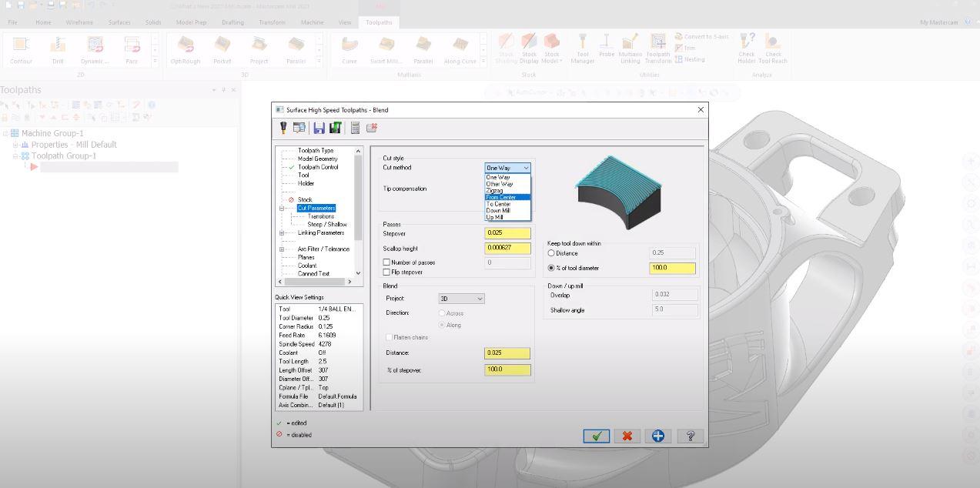
Task: Click the Check Tool Reach icon
Action: pos(773,48)
